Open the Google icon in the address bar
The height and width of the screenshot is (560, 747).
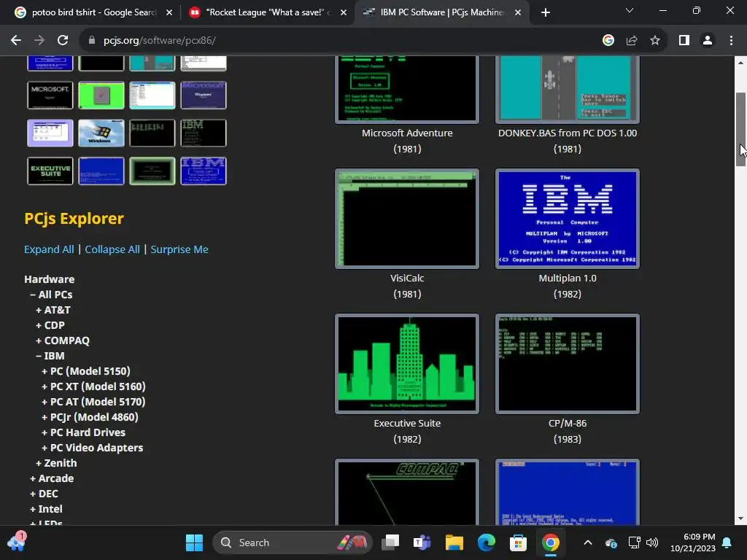click(x=608, y=41)
